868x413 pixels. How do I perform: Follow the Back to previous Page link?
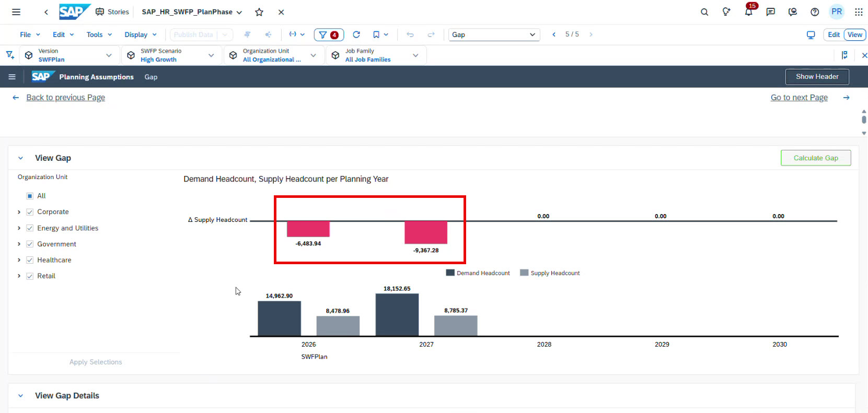[65, 98]
